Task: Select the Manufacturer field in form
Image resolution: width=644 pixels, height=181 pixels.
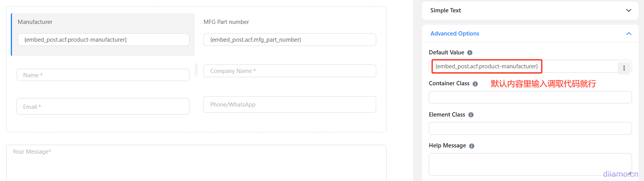Action: pyautogui.click(x=103, y=39)
